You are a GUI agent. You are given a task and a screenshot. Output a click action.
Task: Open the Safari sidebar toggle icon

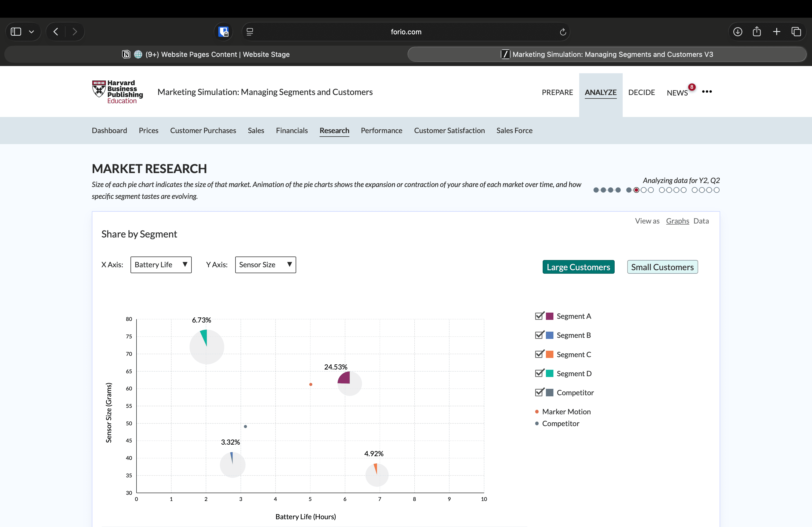click(16, 32)
